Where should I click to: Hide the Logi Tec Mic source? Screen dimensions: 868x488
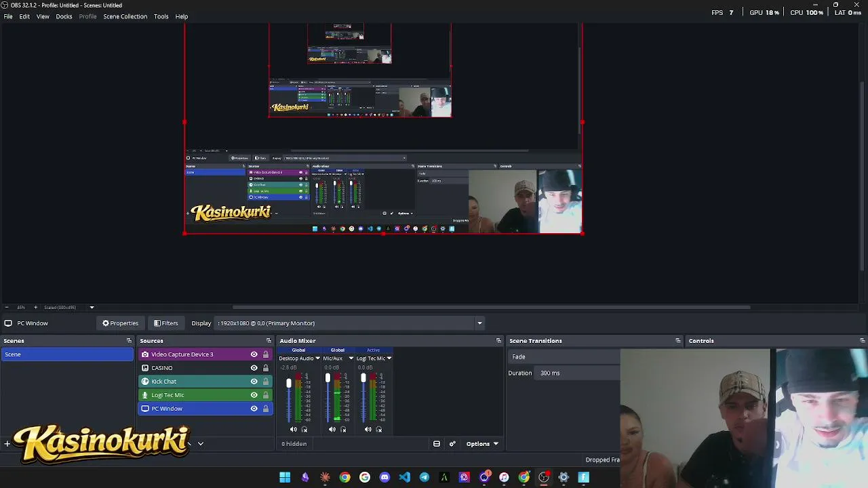click(x=254, y=395)
